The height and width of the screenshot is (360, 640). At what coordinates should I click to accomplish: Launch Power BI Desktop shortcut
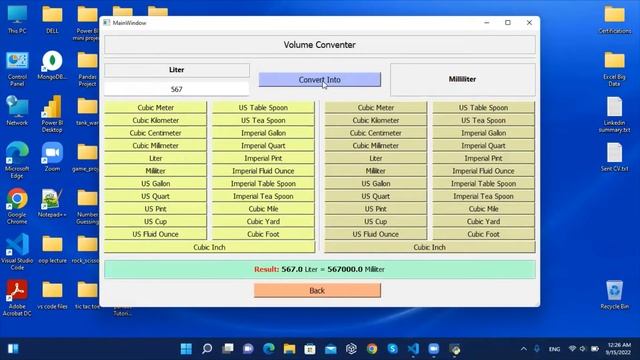(x=52, y=114)
